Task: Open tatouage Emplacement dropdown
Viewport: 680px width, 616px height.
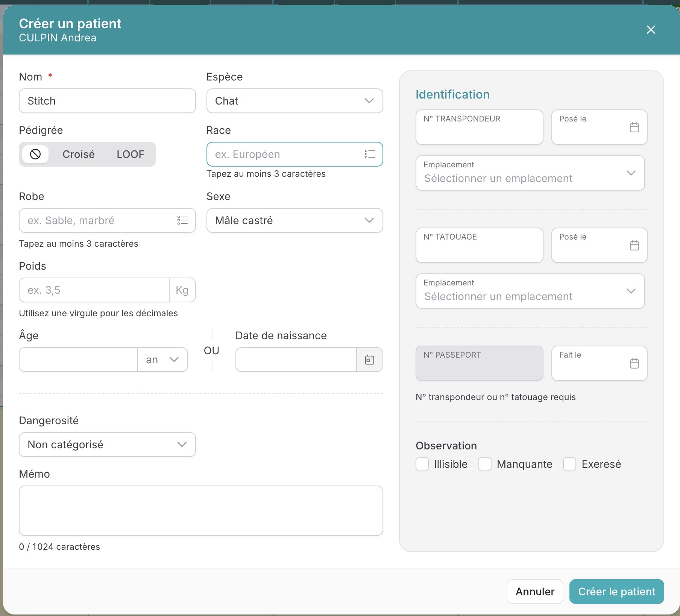Action: tap(530, 291)
